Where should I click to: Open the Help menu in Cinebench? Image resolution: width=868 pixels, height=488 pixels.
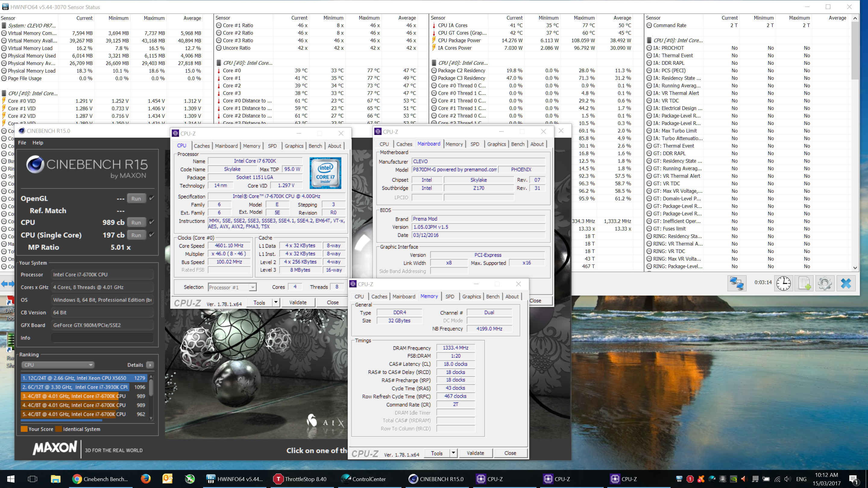(x=38, y=142)
